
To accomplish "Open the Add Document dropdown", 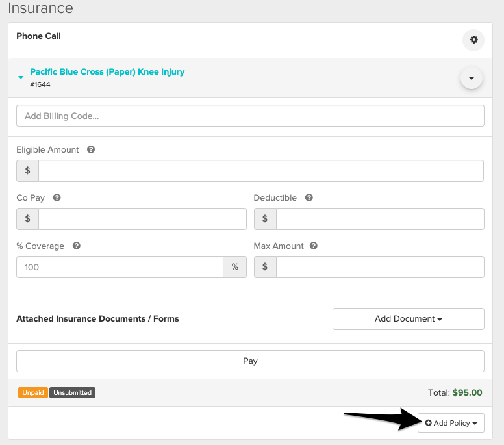I will tap(408, 319).
